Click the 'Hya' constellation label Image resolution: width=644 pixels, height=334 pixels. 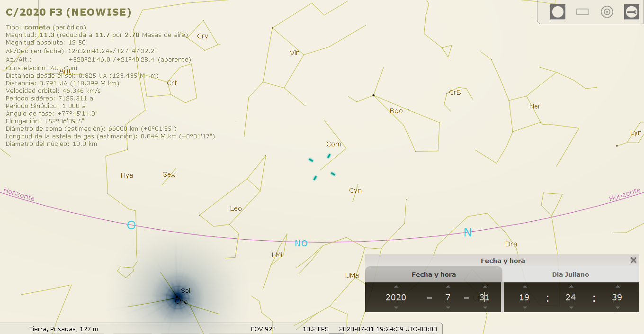126,175
